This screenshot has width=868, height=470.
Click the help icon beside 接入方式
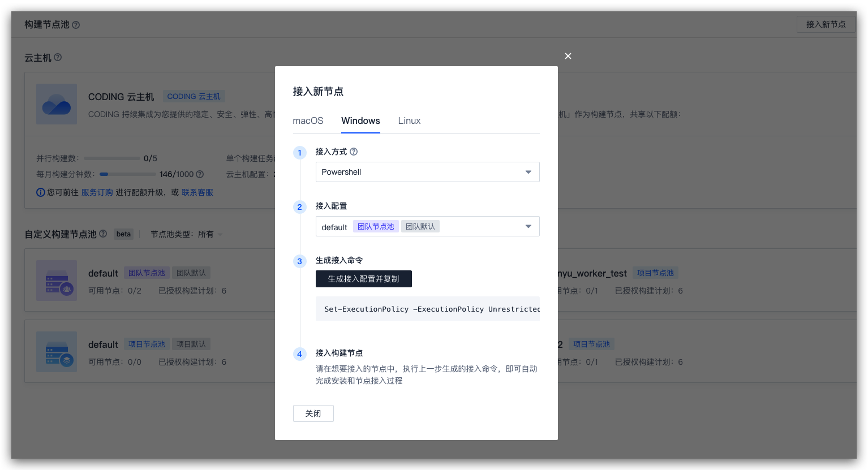coord(354,152)
